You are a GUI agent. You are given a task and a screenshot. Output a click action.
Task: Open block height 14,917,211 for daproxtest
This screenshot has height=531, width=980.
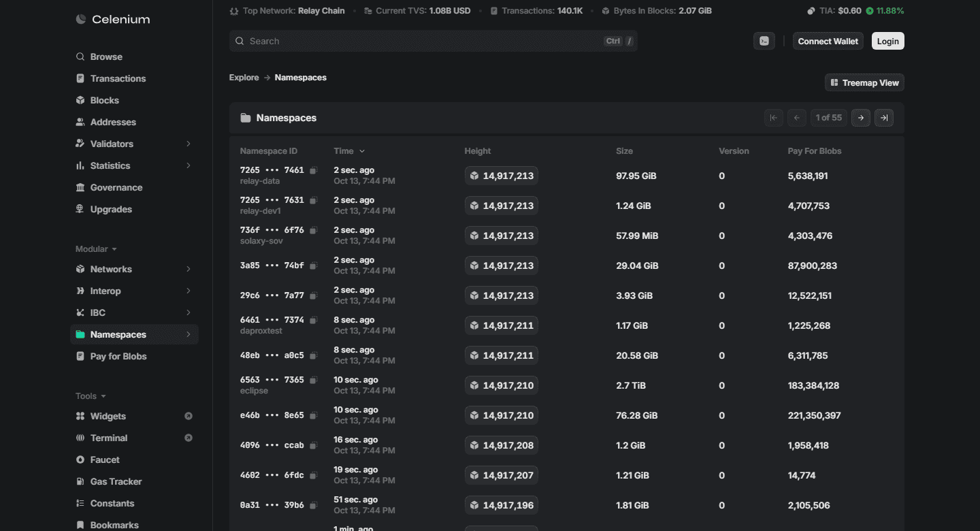(x=502, y=325)
